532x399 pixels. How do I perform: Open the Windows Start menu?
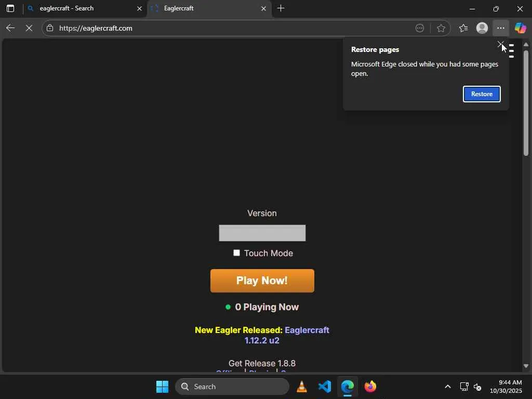(162, 387)
